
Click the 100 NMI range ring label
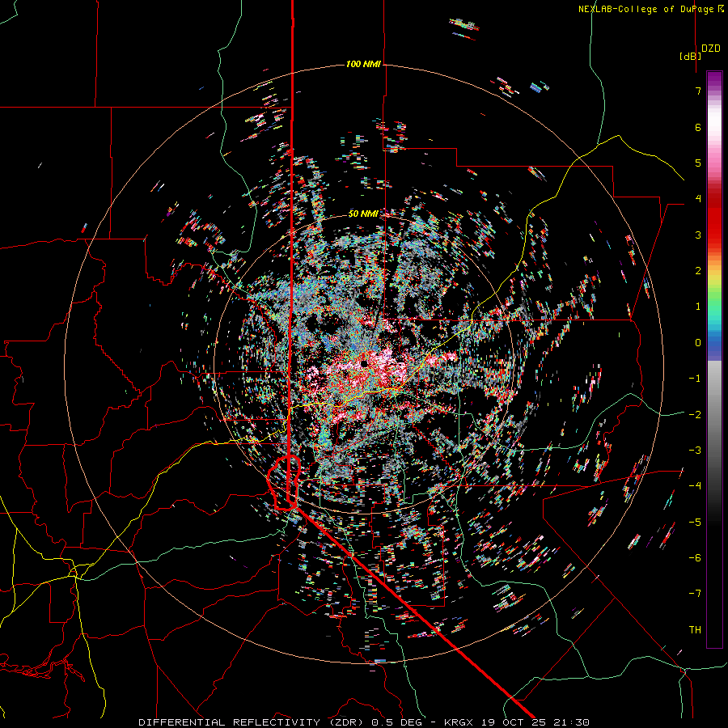pyautogui.click(x=363, y=64)
